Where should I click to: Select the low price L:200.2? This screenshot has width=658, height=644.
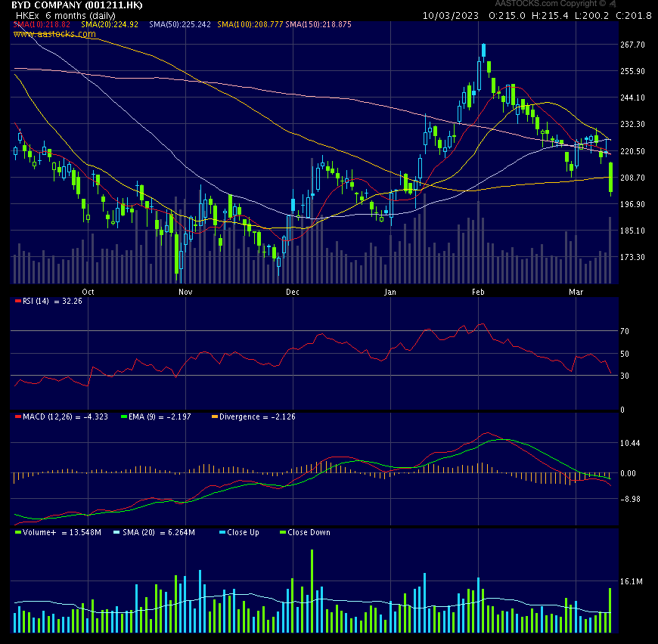point(591,16)
